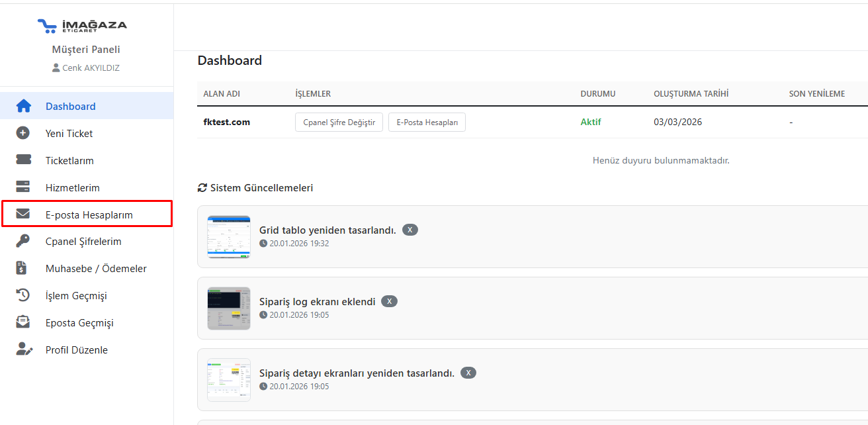
Task: Click the Profil Düzenle user-edit icon
Action: point(24,350)
